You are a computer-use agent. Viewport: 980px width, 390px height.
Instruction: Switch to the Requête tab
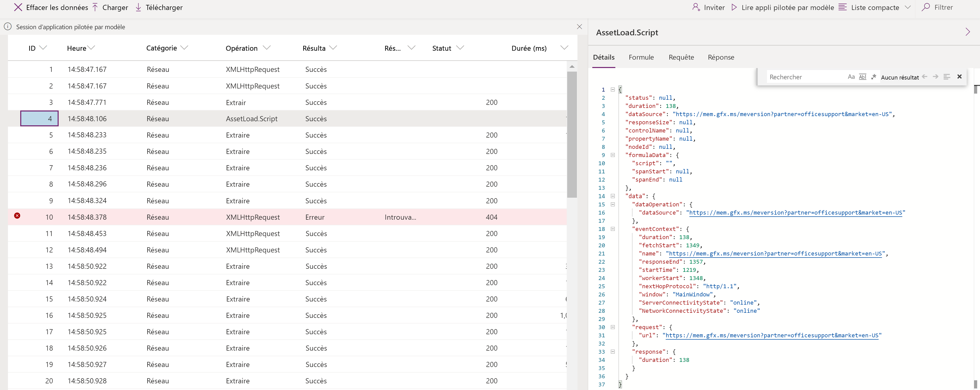[681, 57]
